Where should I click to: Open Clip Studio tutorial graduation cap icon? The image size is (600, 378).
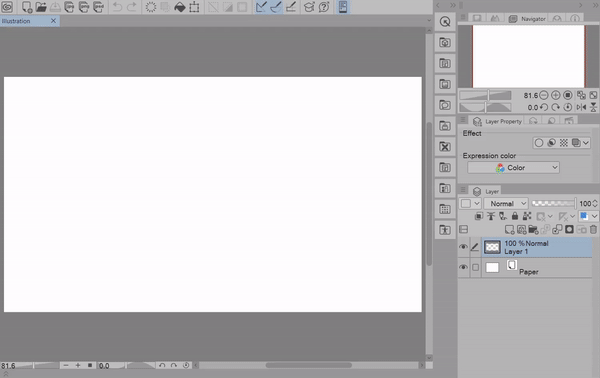pos(309,7)
